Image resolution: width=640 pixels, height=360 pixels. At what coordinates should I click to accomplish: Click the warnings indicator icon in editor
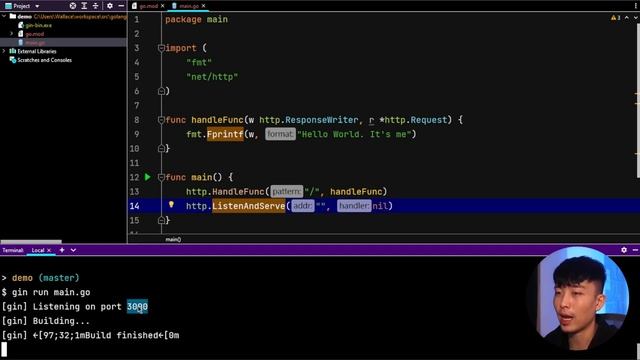click(x=615, y=18)
